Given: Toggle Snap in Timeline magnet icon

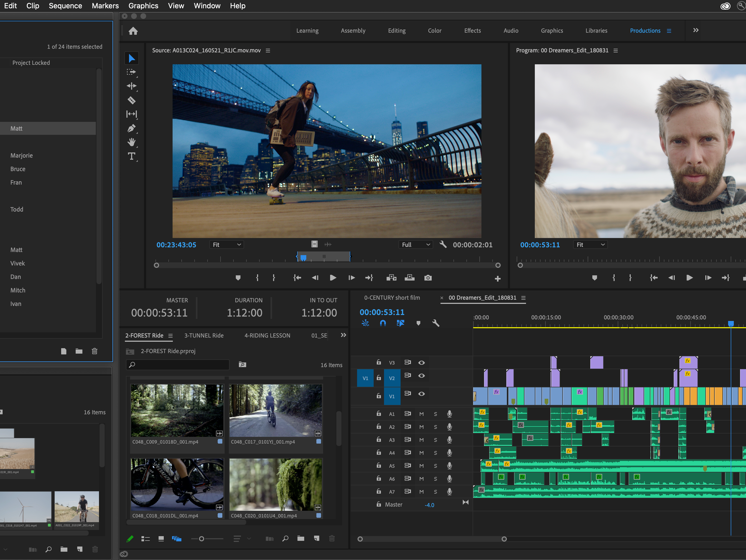Looking at the screenshot, I should (383, 323).
